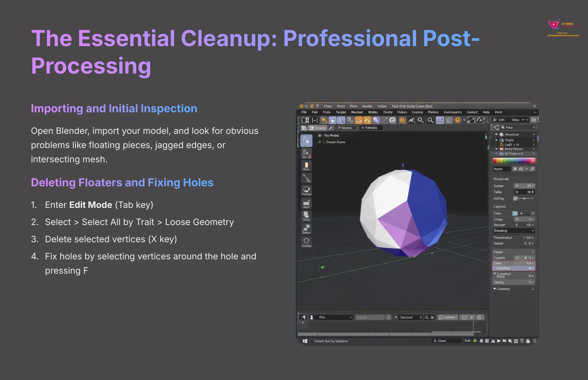
Task: Toggle the blue-highlighted curve icon in toolbar
Action: click(440, 120)
